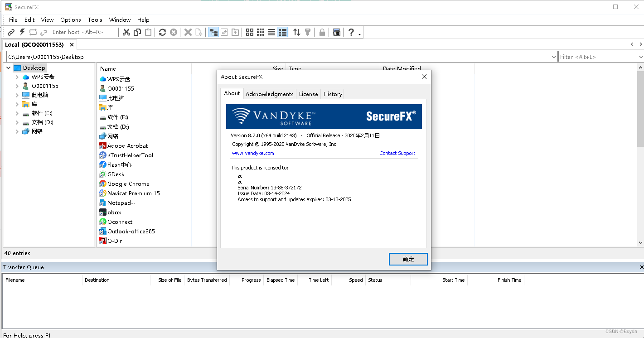This screenshot has height=338, width=644.
Task: Click the Google Chrome shortcut icon
Action: pos(103,183)
